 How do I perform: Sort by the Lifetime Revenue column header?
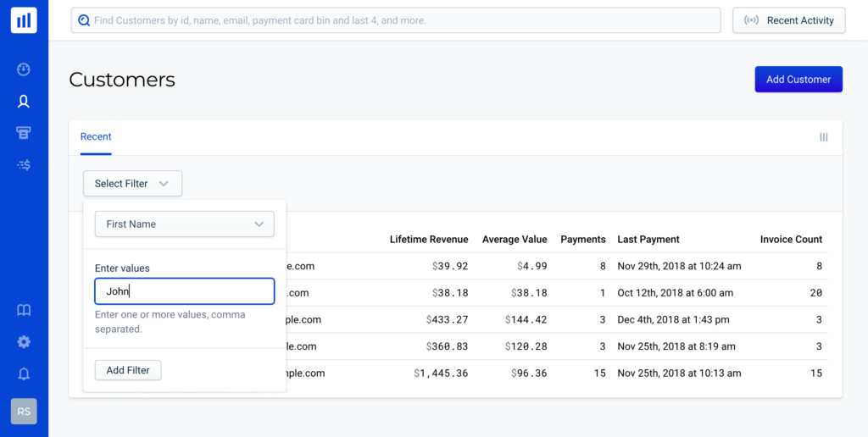pos(428,240)
